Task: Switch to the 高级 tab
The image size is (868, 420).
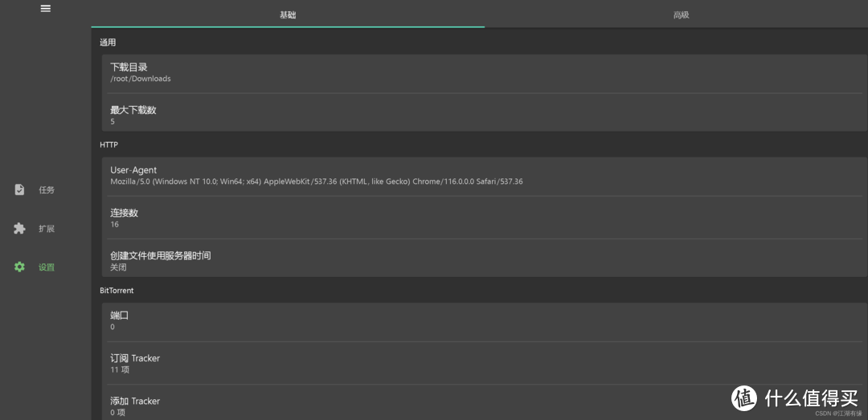Action: point(682,14)
